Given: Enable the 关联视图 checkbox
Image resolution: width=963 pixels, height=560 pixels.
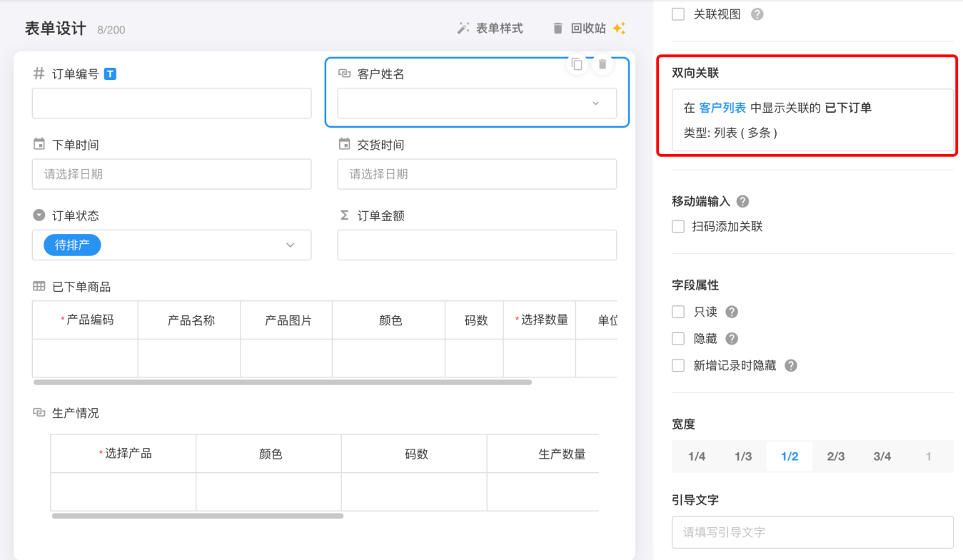Looking at the screenshot, I should click(x=678, y=14).
